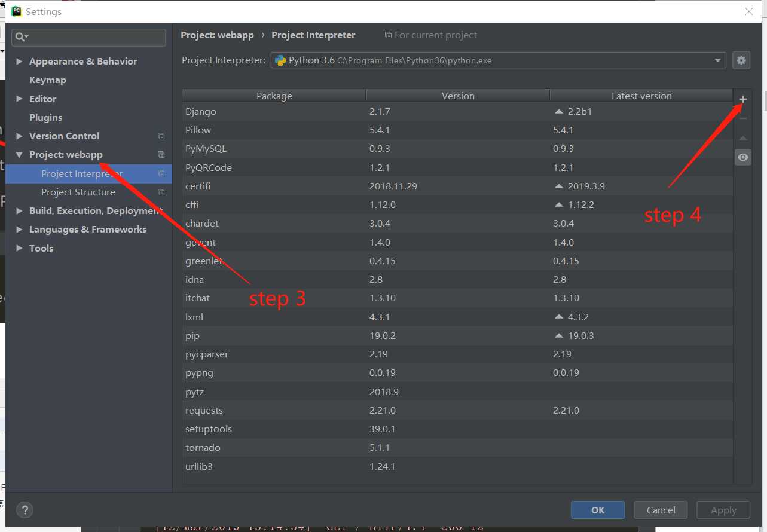
Task: Select the lxml package row
Action: 457,317
